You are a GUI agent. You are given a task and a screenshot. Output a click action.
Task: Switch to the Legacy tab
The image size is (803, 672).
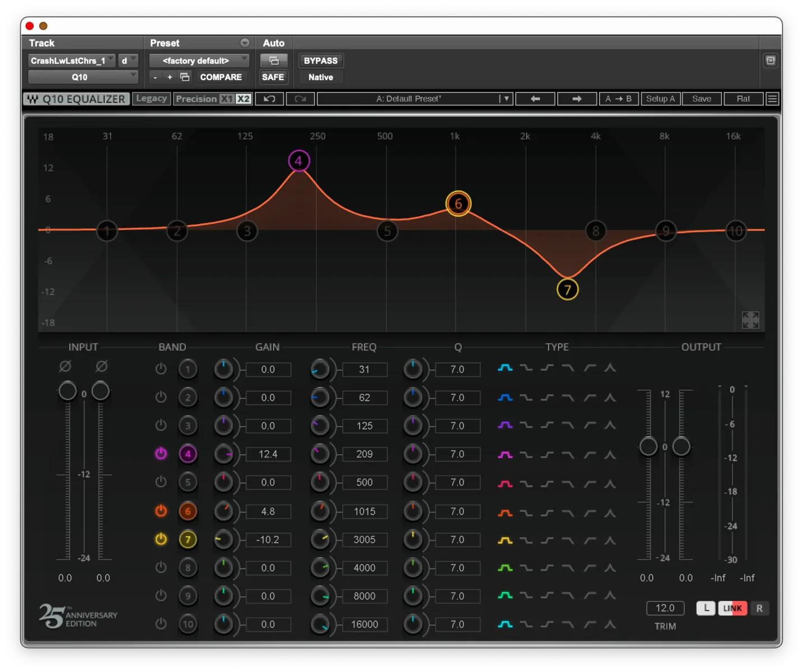[x=151, y=99]
